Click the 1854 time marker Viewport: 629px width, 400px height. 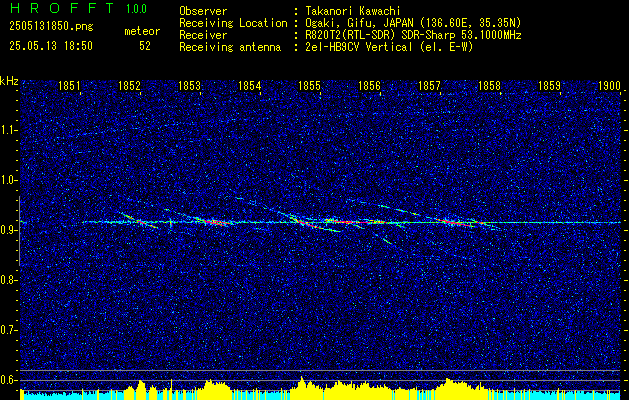pos(250,85)
